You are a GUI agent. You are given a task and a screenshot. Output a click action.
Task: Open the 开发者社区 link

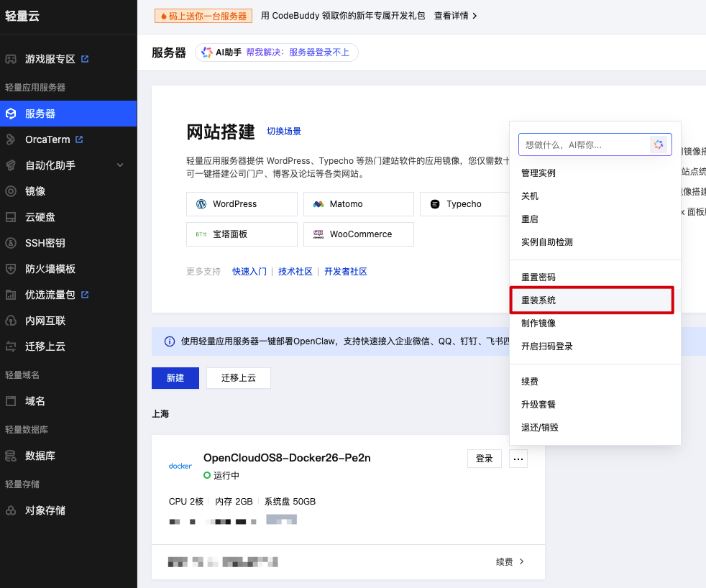pos(345,272)
